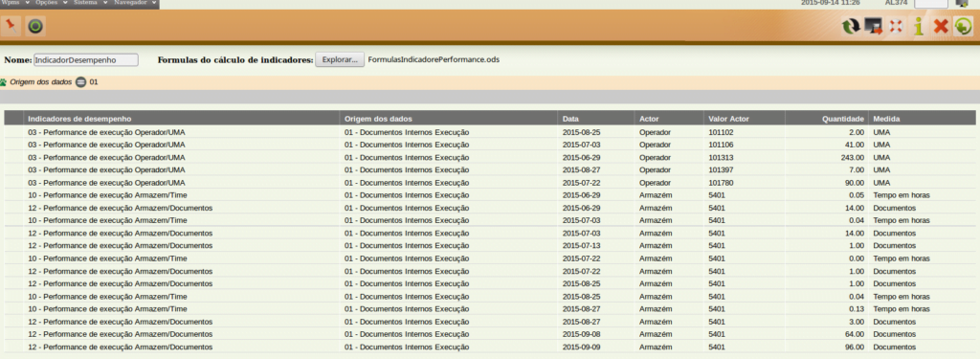This screenshot has height=359, width=980.
Task: Click the green circular power icon
Action: (x=36, y=26)
